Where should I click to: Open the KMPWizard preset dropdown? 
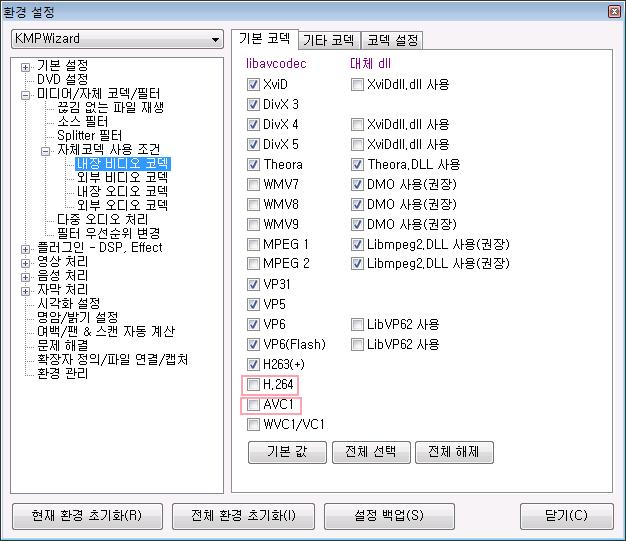215,39
